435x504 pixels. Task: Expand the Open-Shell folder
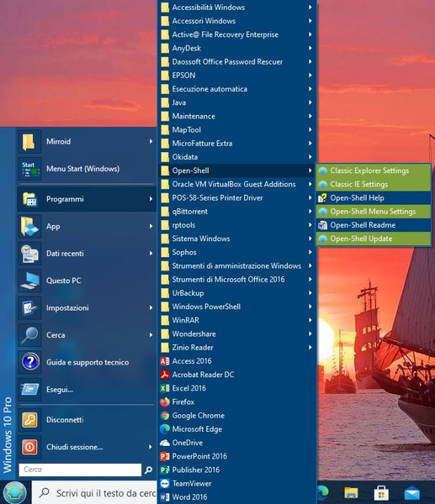[237, 170]
